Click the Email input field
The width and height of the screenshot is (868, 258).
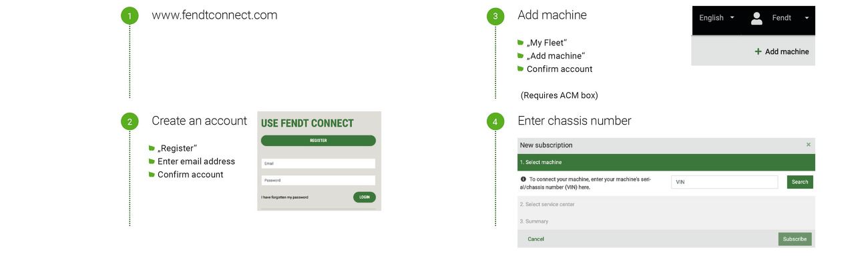[x=318, y=163]
